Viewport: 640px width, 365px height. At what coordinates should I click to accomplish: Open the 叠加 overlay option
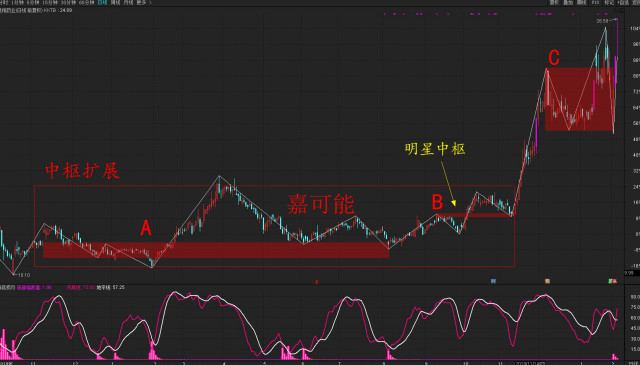point(568,2)
